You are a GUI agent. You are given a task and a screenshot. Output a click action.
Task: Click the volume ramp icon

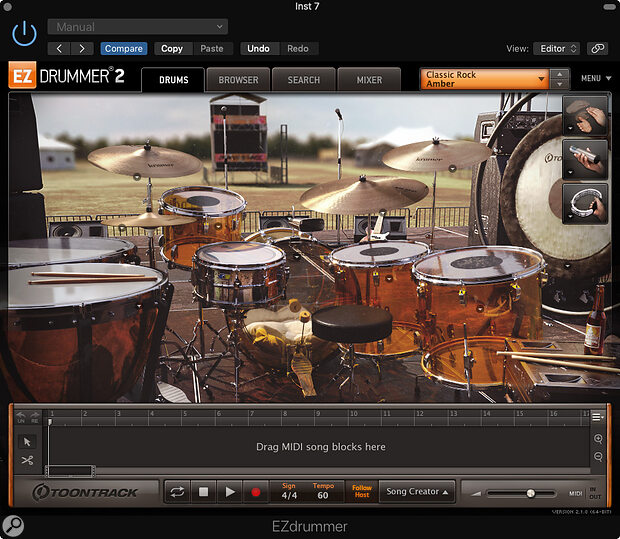pyautogui.click(x=476, y=493)
